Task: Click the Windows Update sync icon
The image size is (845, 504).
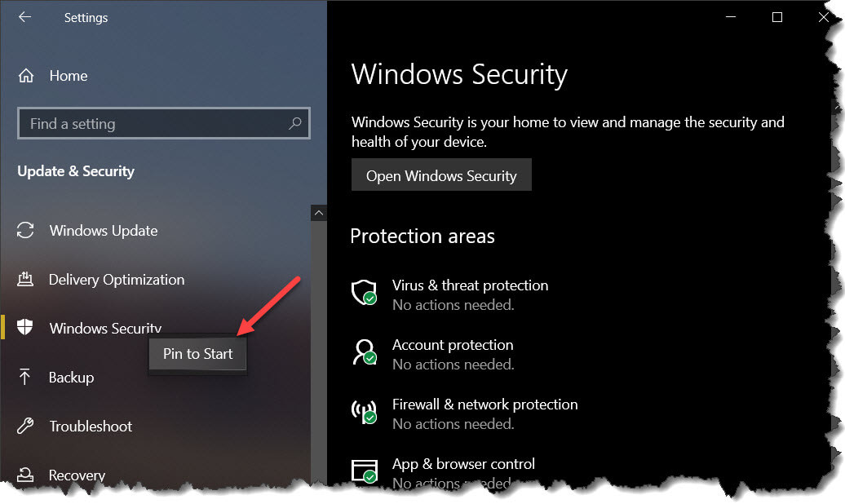Action: 25,230
